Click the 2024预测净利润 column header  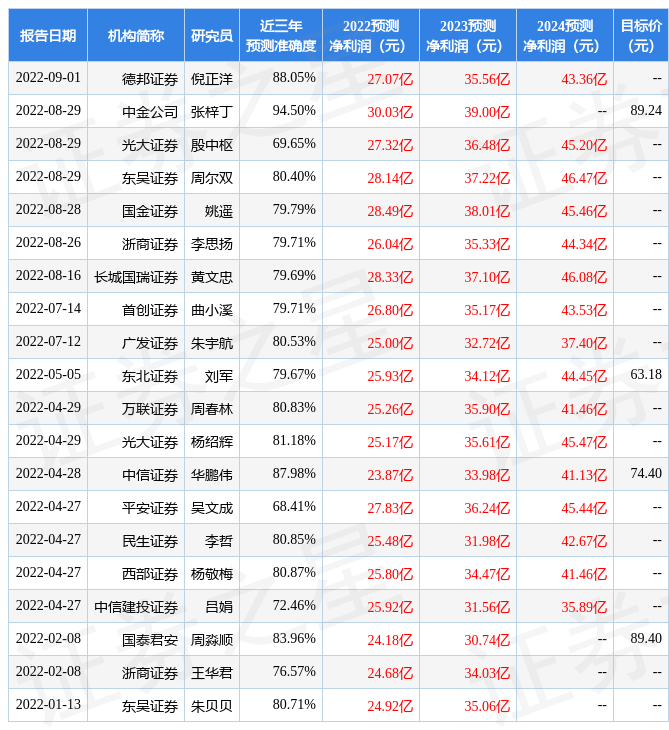[565, 35]
